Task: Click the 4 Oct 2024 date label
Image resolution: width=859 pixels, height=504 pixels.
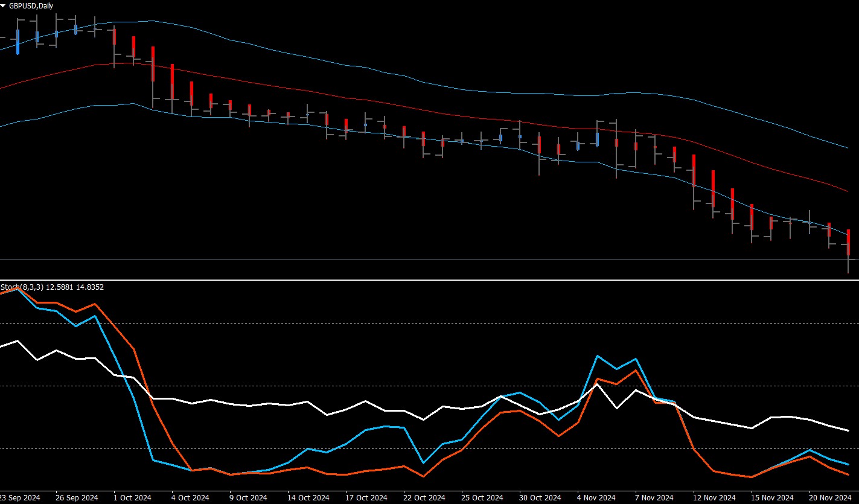Action: [x=191, y=498]
